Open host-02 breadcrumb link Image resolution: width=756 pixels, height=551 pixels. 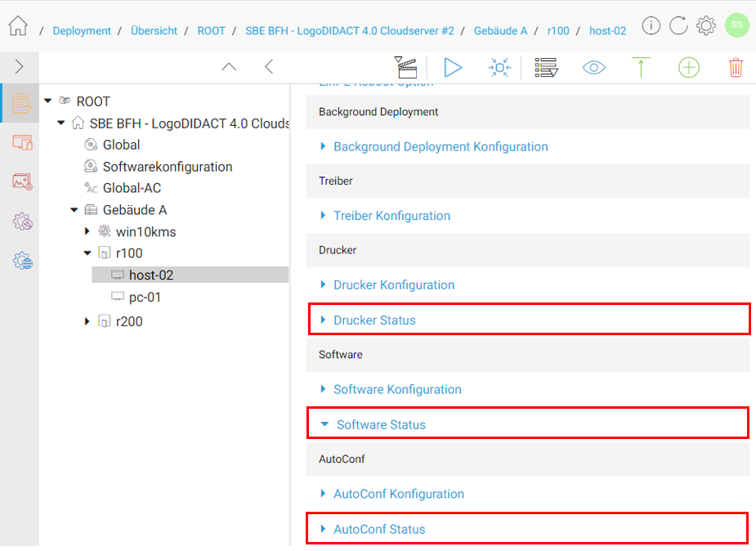[x=607, y=31]
